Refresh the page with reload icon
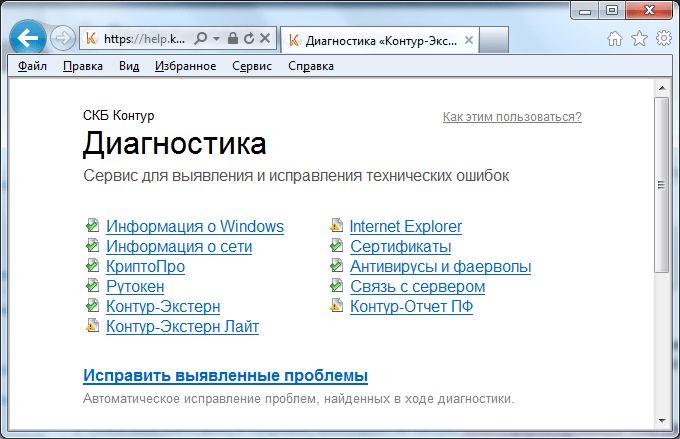 coord(248,39)
